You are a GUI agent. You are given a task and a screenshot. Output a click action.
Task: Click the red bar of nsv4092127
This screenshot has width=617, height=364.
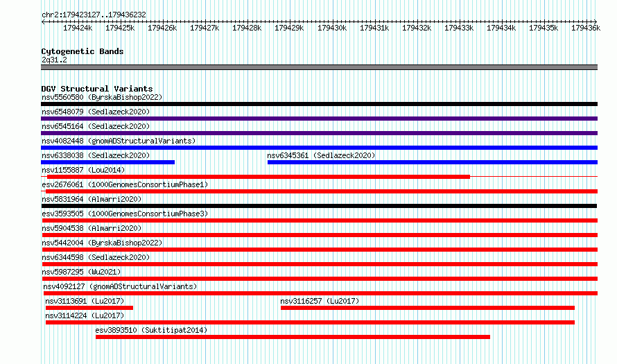(321, 293)
